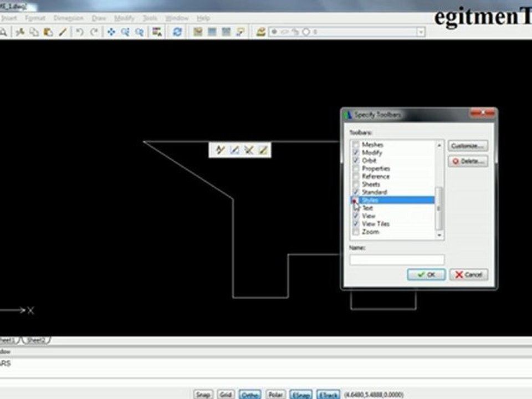The height and width of the screenshot is (399, 532).
Task: Open the Window menu
Action: (x=177, y=18)
